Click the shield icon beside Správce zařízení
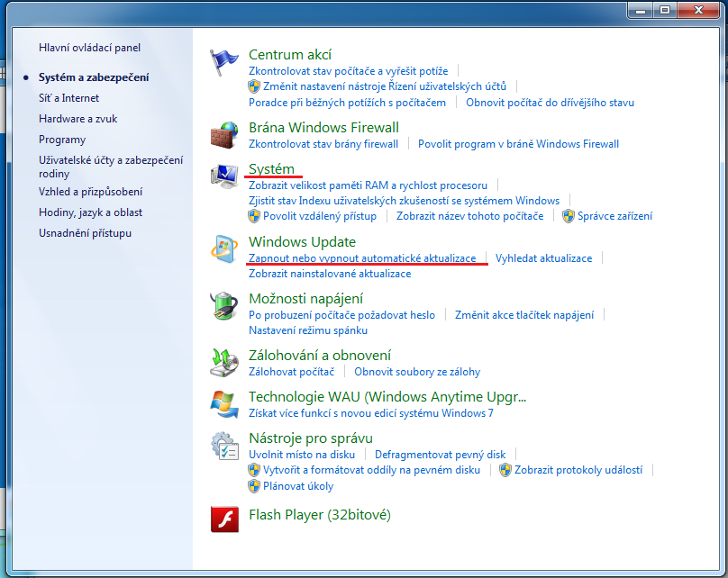The image size is (728, 578). click(569, 216)
